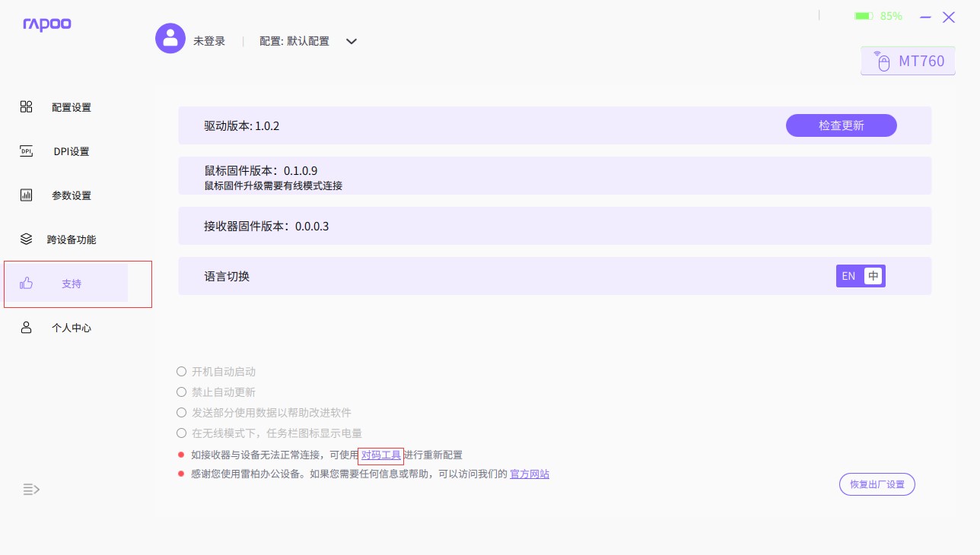Expand the 默认配置 profile dropdown arrow
Viewport: 980px width, 555px height.
(x=352, y=42)
